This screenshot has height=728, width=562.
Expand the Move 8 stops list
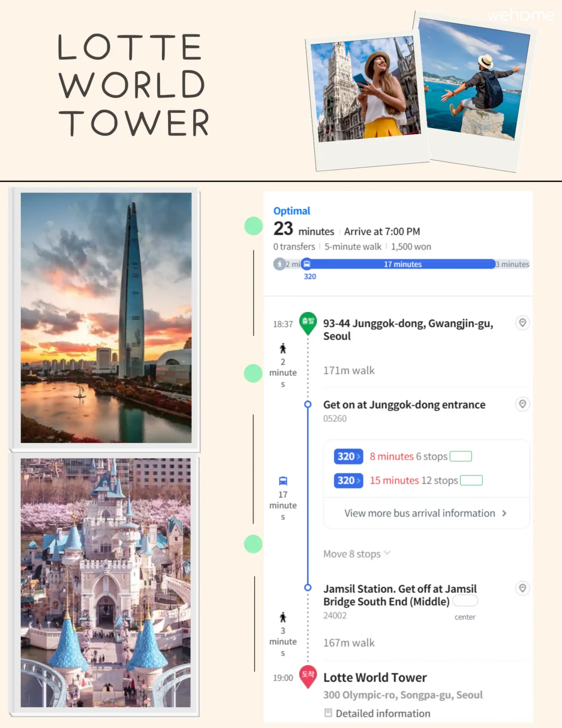pos(357,554)
